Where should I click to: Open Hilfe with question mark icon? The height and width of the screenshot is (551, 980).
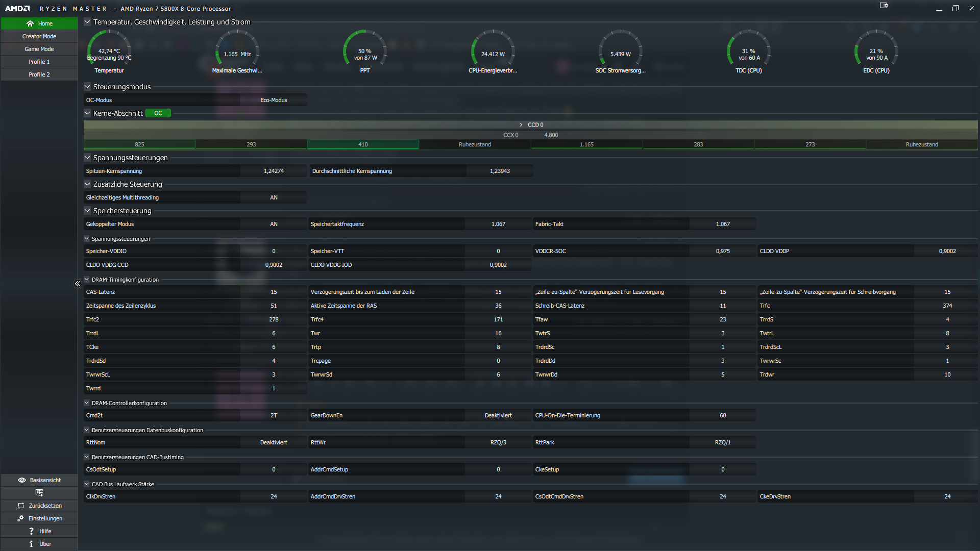(31, 531)
